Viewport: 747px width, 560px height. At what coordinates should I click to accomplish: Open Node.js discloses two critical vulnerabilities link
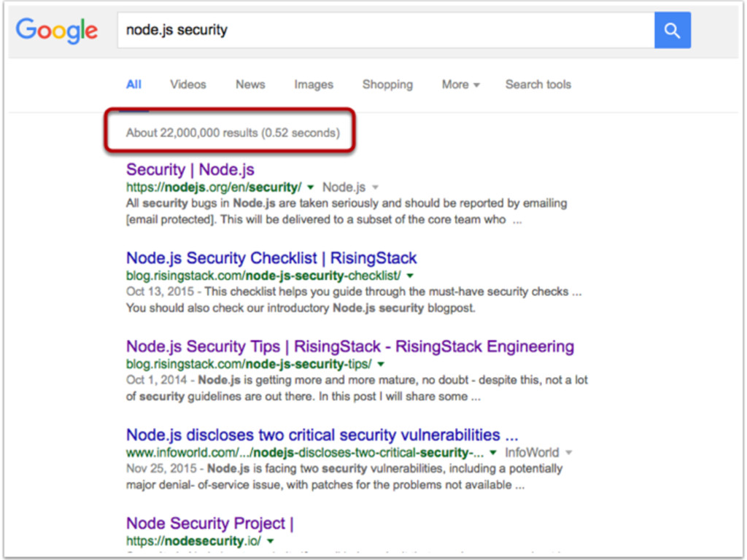[x=322, y=435]
